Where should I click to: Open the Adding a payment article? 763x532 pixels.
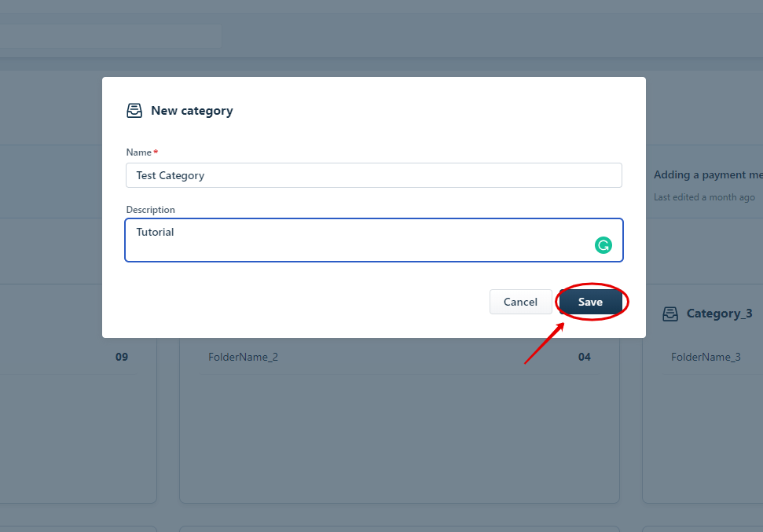point(708,174)
